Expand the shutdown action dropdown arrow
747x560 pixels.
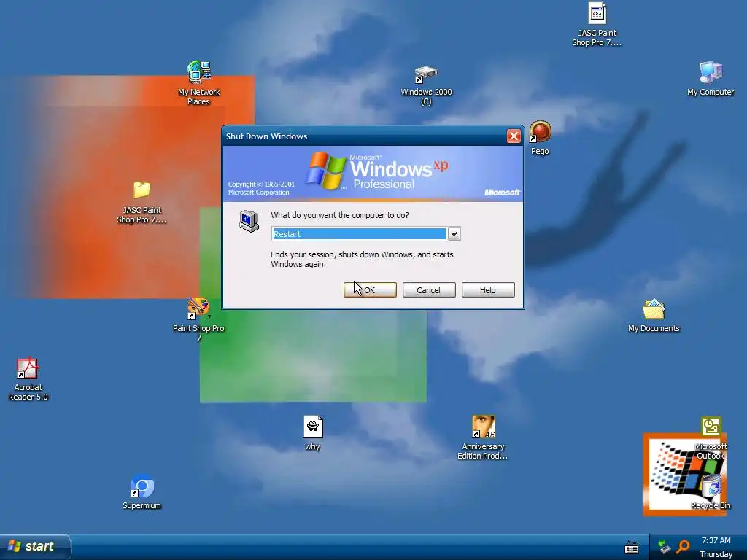tap(454, 234)
